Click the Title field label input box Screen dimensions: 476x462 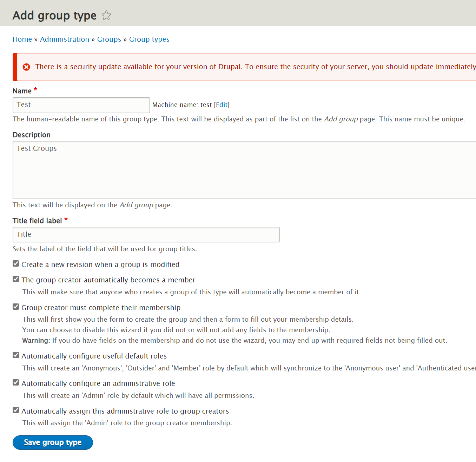coord(146,234)
